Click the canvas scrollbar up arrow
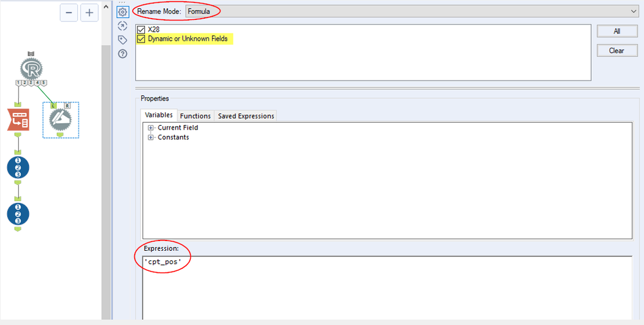 (x=106, y=7)
